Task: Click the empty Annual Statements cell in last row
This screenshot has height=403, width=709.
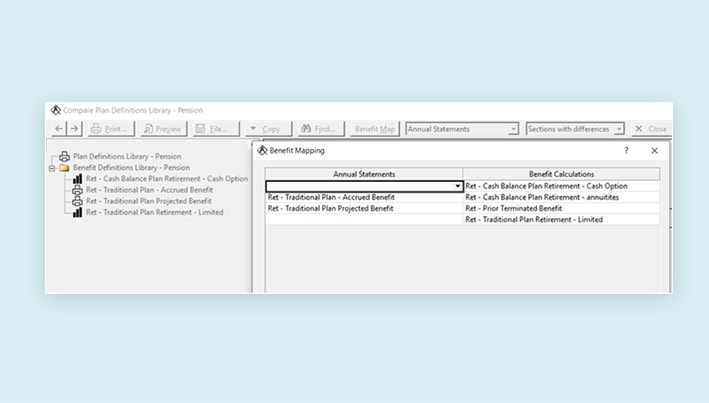Action: pos(364,219)
